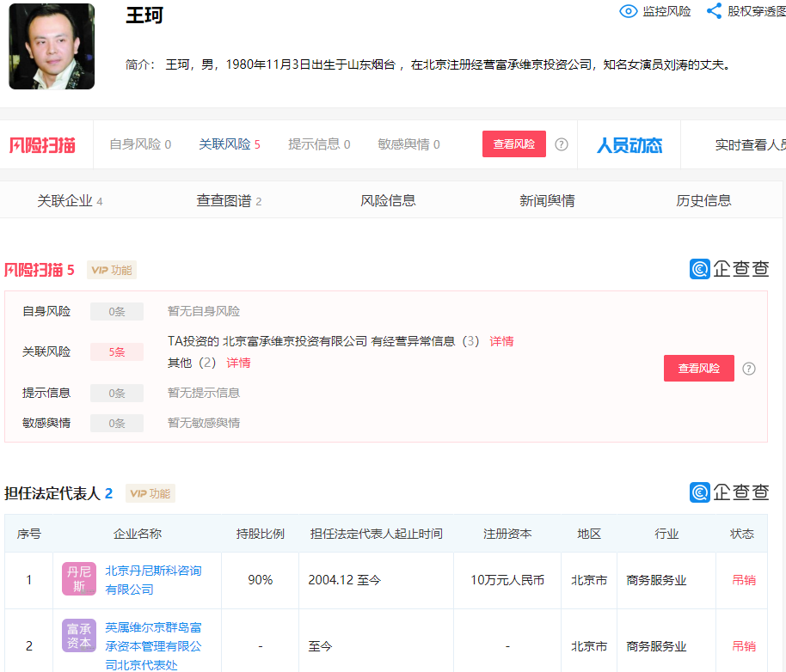The width and height of the screenshot is (786, 672).
Task: Click the 企查查 logo in 风险扫描 section
Action: 729,268
